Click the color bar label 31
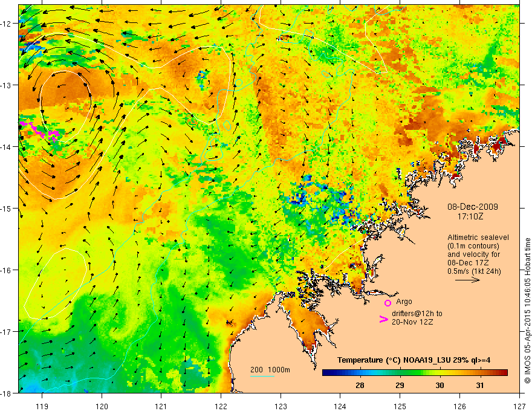The width and height of the screenshot is (532, 411). pos(480,385)
